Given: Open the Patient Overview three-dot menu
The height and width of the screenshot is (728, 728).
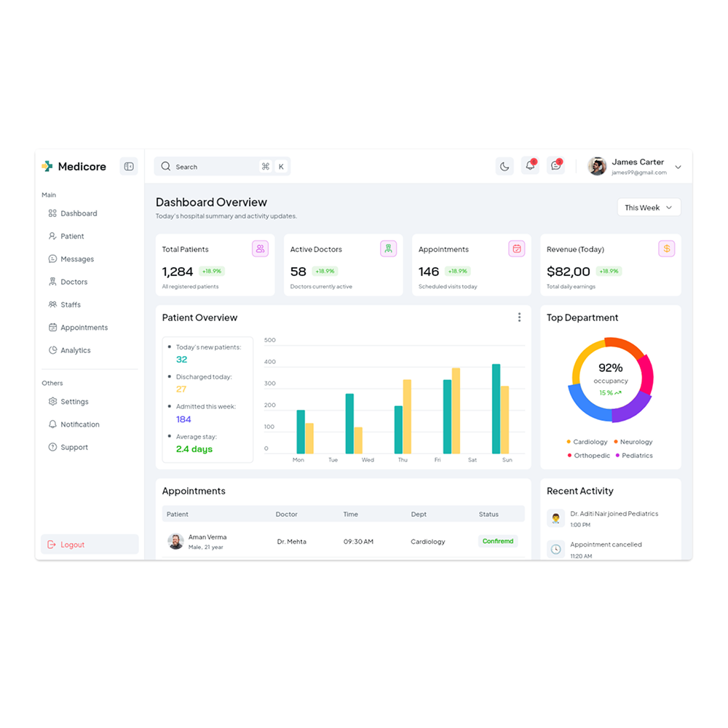Looking at the screenshot, I should tap(519, 317).
